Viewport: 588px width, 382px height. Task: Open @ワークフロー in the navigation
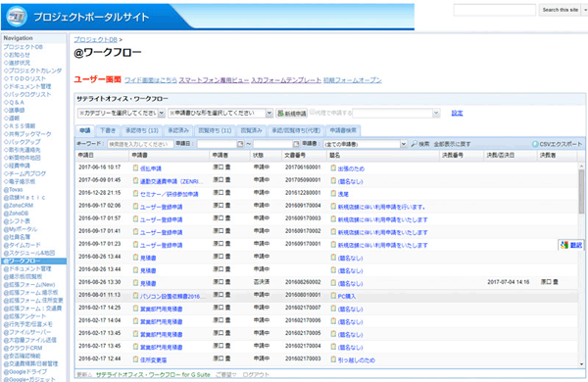[x=33, y=261]
